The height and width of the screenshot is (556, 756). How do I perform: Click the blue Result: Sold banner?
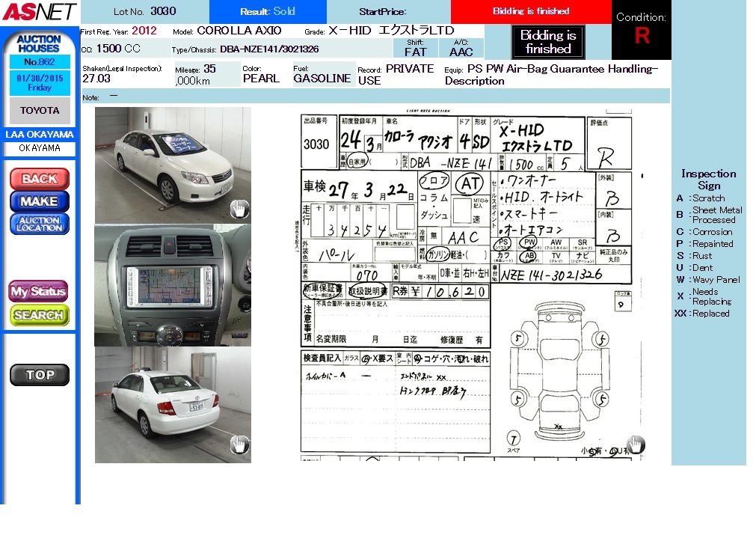coord(268,12)
